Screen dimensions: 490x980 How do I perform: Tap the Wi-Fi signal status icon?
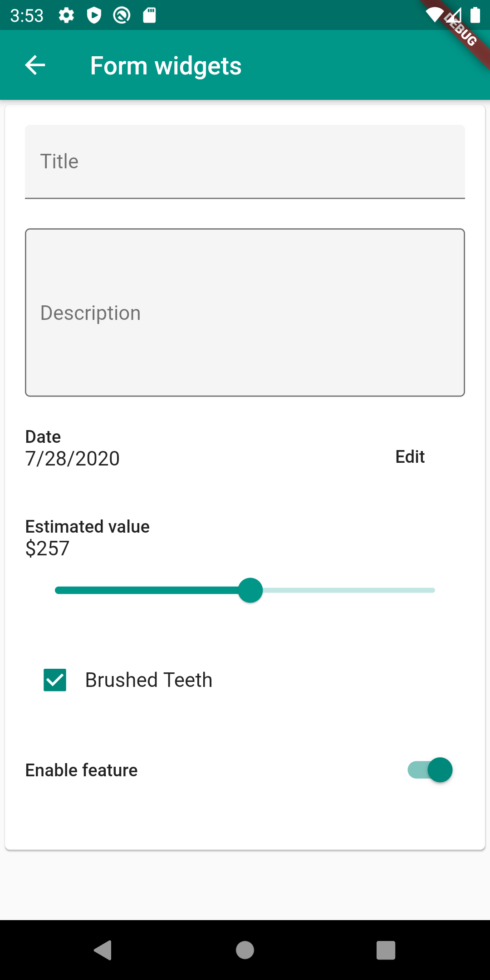(x=434, y=15)
